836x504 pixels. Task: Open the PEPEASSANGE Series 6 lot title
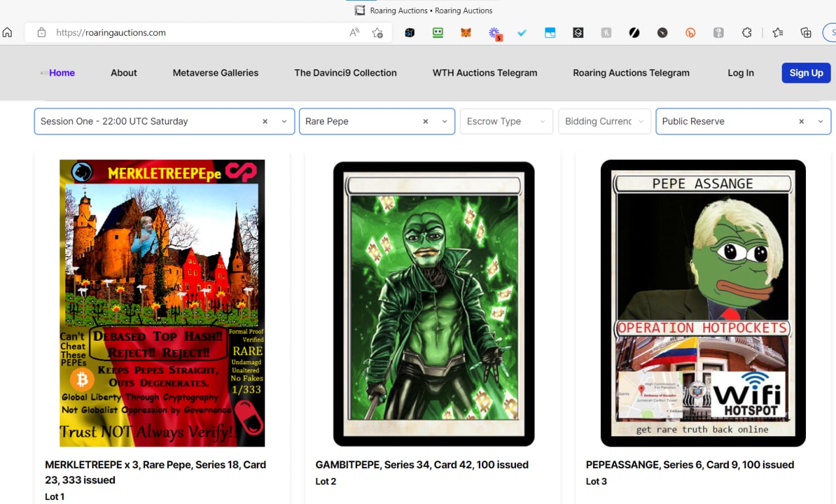click(690, 465)
